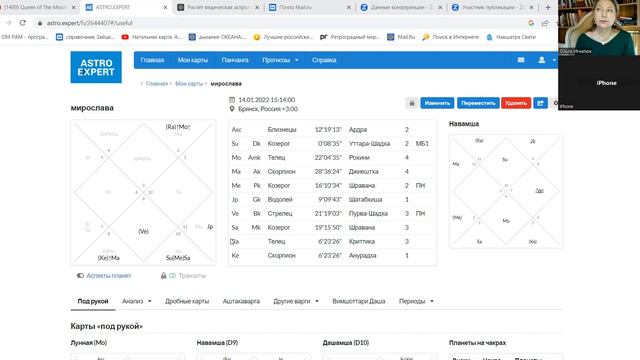Viewport: 640px width, 360px height.
Task: Close the Почта Mail.ru tab
Action: click(x=349, y=7)
